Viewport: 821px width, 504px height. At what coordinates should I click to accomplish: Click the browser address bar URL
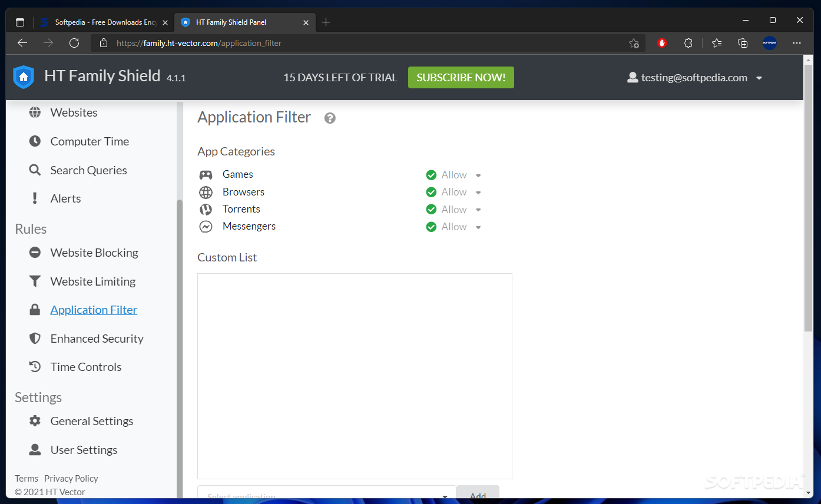pos(199,43)
